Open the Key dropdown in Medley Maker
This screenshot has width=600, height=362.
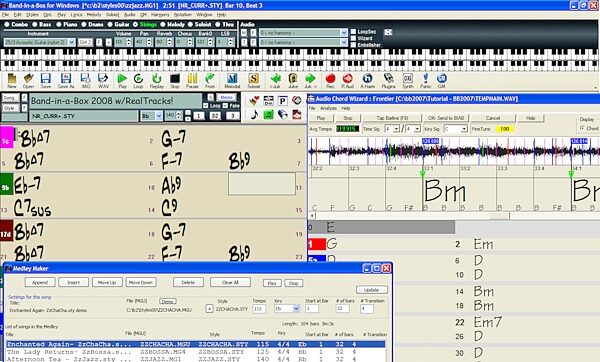pyautogui.click(x=296, y=308)
